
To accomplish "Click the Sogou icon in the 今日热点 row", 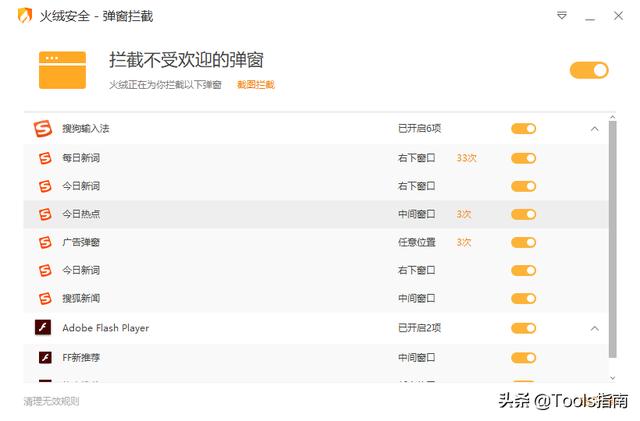I will [45, 214].
